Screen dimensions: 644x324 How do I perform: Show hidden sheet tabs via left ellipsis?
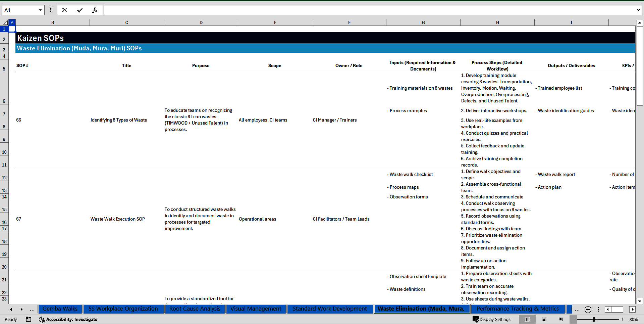click(x=32, y=309)
